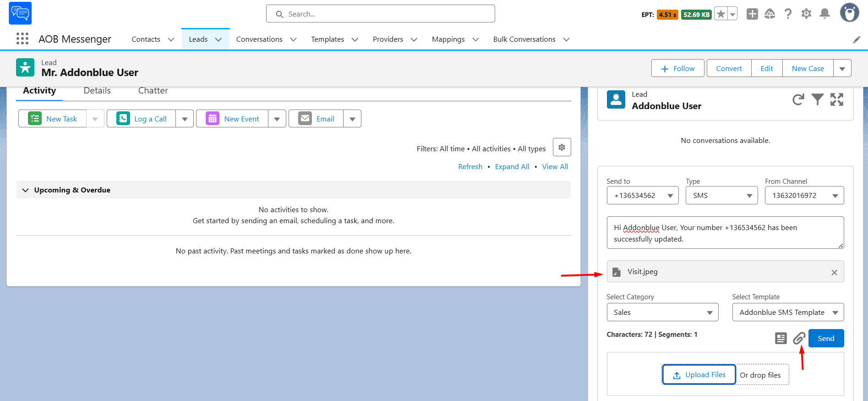This screenshot has width=868, height=401.
Task: Open the Salesforce Help question mark
Action: pyautogui.click(x=788, y=14)
